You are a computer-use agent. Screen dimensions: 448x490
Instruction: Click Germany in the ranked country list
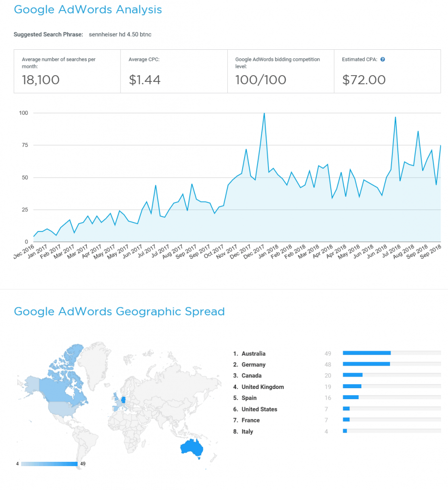click(254, 365)
